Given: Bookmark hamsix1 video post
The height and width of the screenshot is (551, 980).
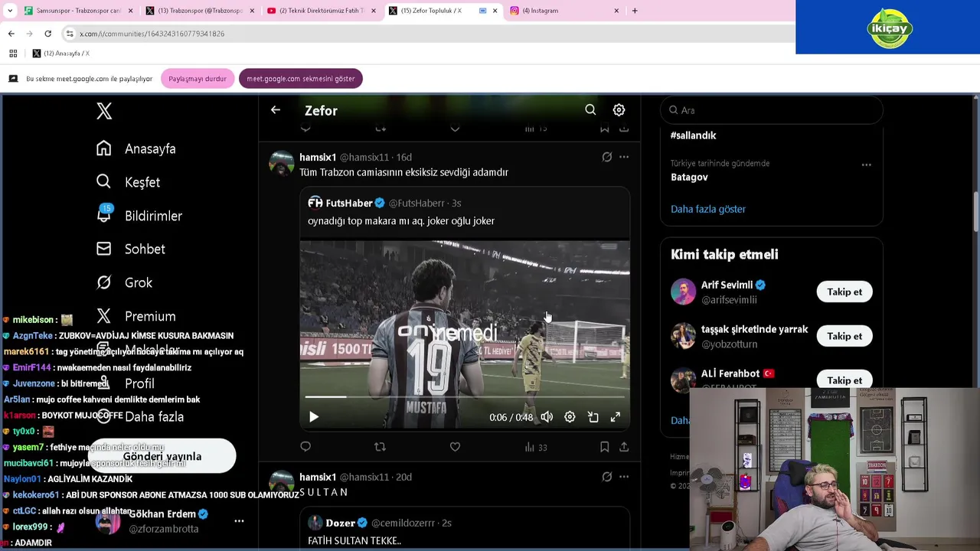Looking at the screenshot, I should 604,447.
